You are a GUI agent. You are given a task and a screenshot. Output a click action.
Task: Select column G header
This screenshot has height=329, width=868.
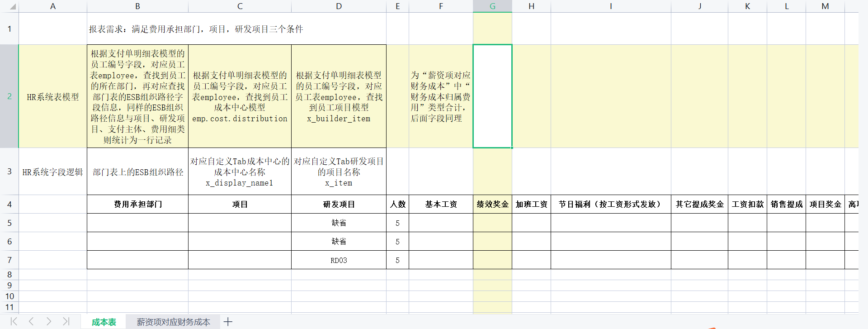[492, 6]
